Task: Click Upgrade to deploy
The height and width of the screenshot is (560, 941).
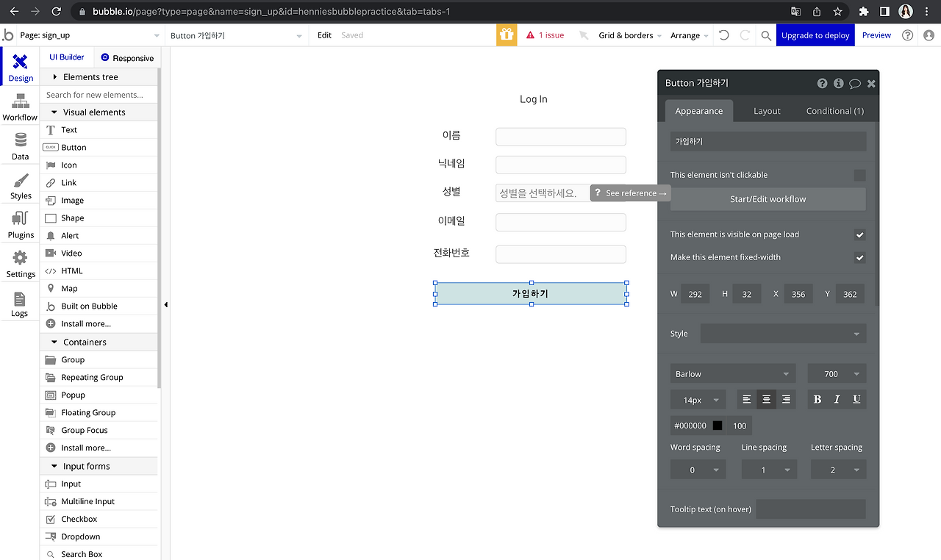Action: tap(815, 35)
